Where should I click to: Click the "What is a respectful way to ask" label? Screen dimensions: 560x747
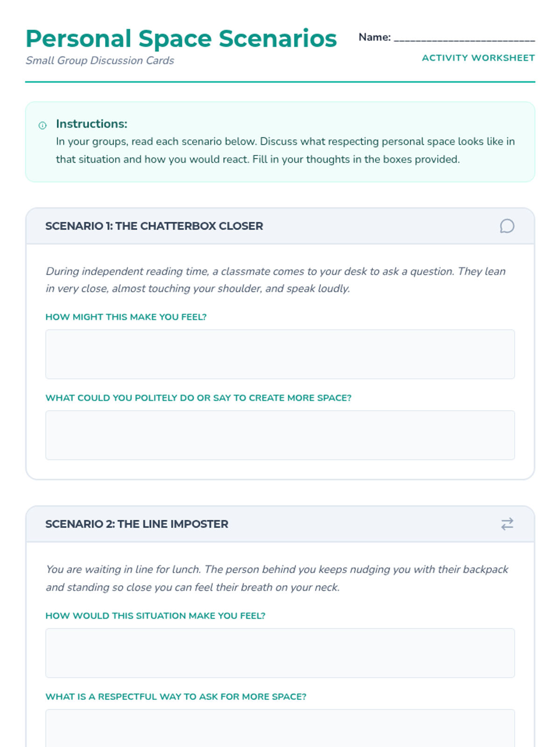176,697
